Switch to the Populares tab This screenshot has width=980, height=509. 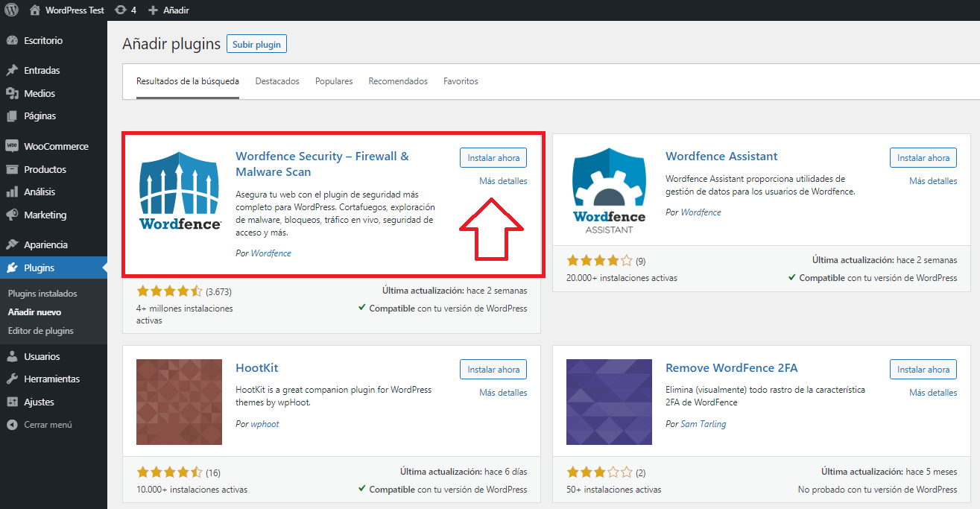click(x=334, y=81)
